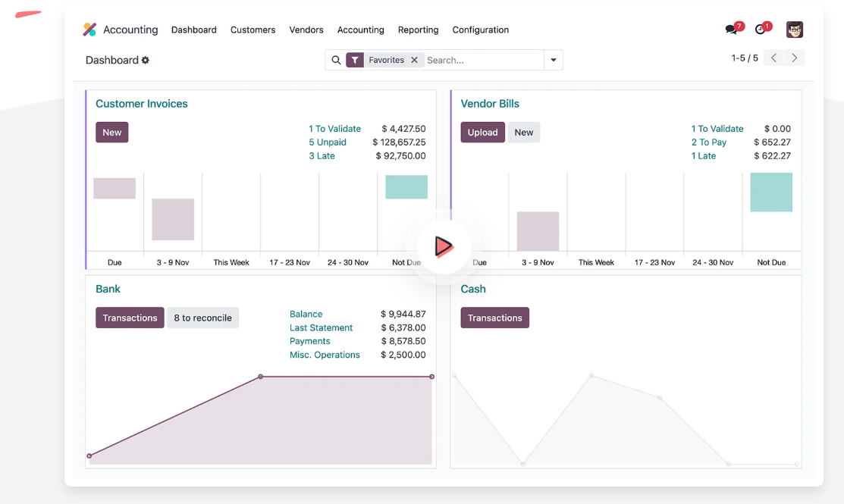View the 1 To Validate customer invoices
Screen dimensions: 844x504
[x=335, y=129]
